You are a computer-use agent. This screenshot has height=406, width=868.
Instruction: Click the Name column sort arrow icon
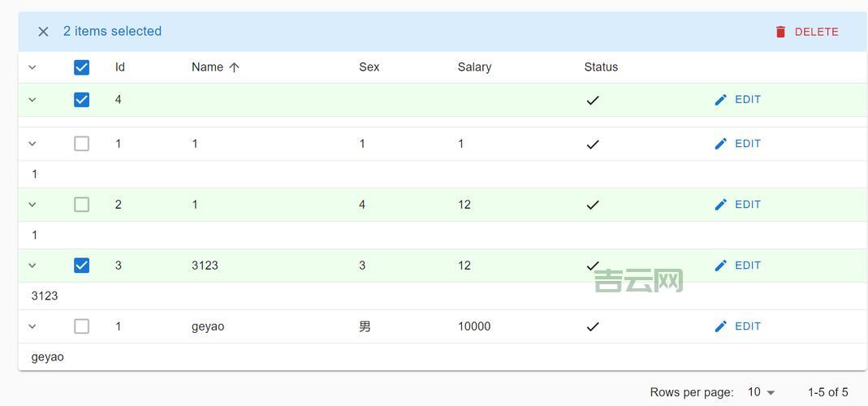235,67
